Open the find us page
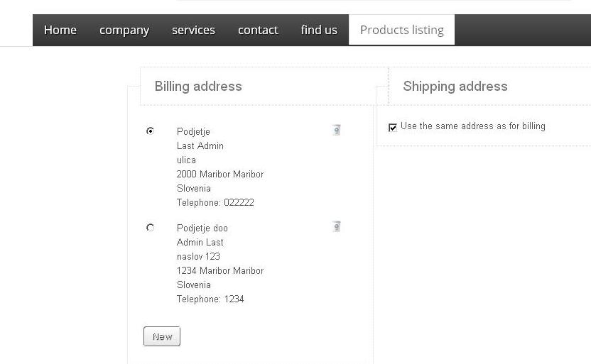Image resolution: width=591 pixels, height=364 pixels. point(319,30)
